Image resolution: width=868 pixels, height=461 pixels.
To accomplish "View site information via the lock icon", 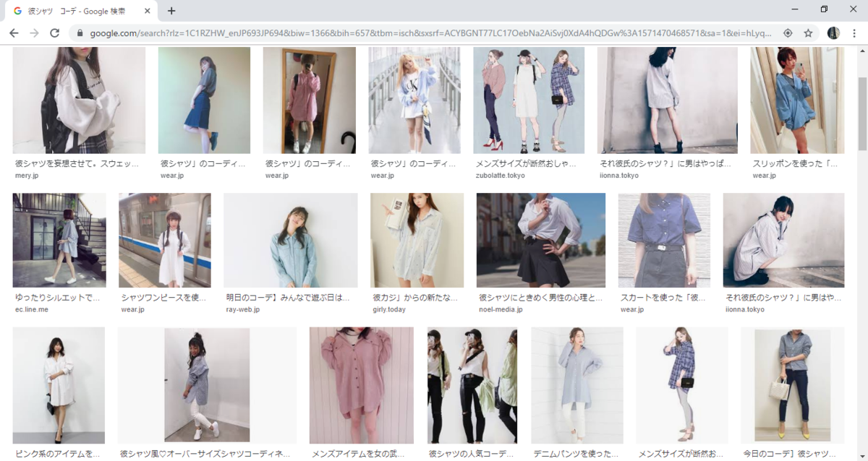I will 79,33.
